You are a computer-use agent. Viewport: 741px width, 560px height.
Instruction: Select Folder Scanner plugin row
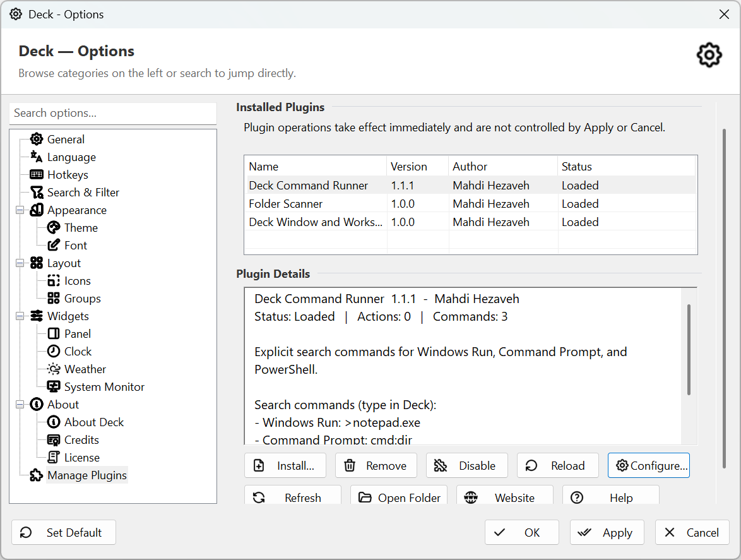coord(470,204)
